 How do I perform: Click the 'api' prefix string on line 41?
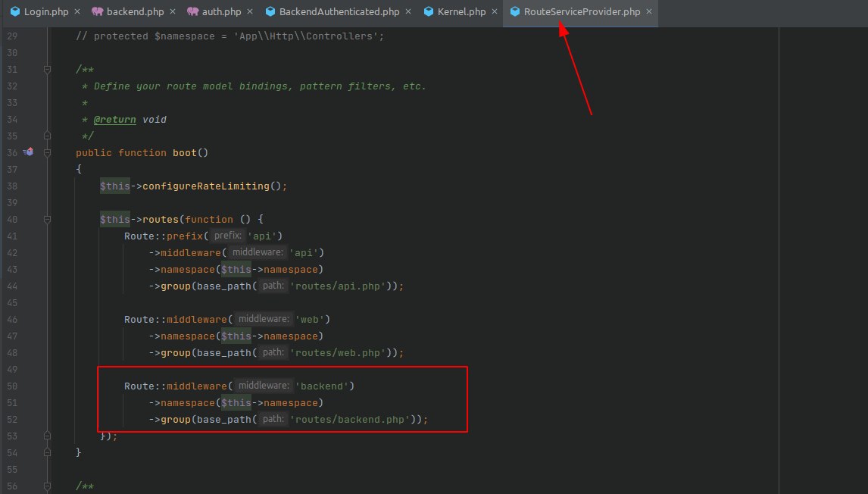click(x=261, y=236)
